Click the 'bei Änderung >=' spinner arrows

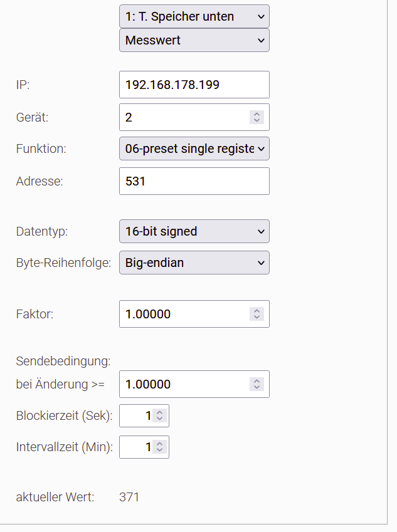coord(256,384)
